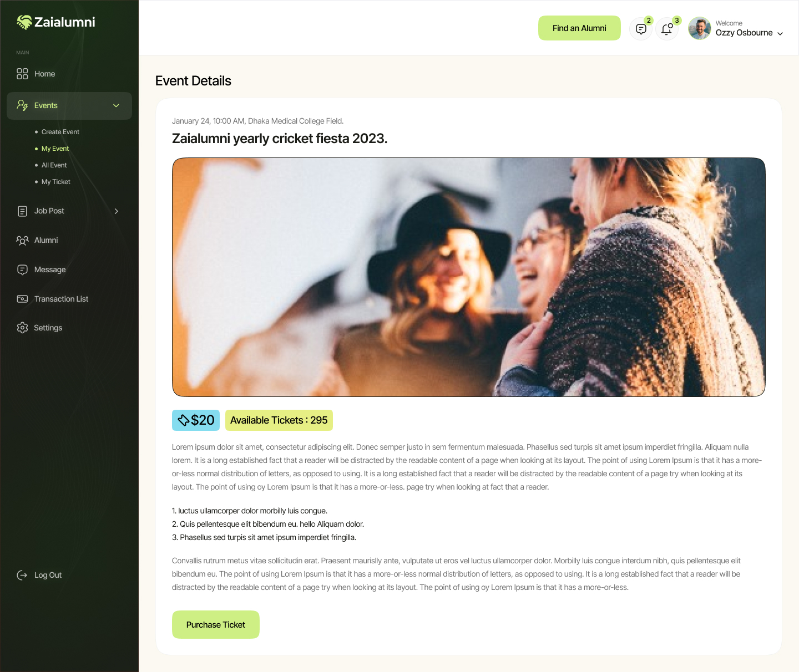
Task: Click the $20 ticket price tag
Action: pos(195,420)
